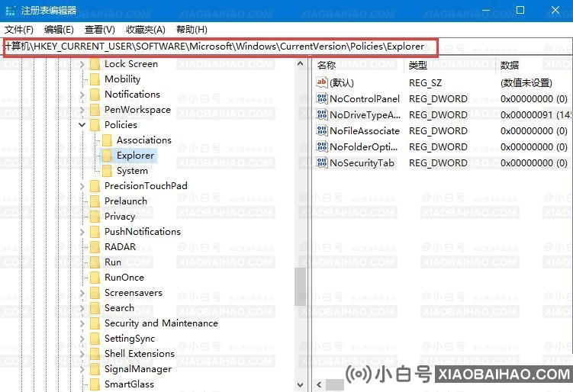Expand the Security and Maintenance key
573x392 pixels.
[82, 323]
